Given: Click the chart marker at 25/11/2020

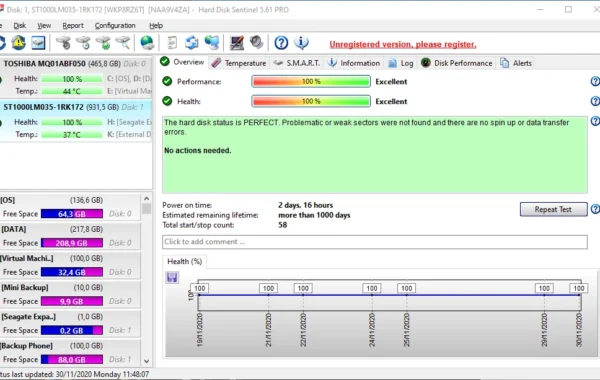Looking at the screenshot, I should (406, 288).
